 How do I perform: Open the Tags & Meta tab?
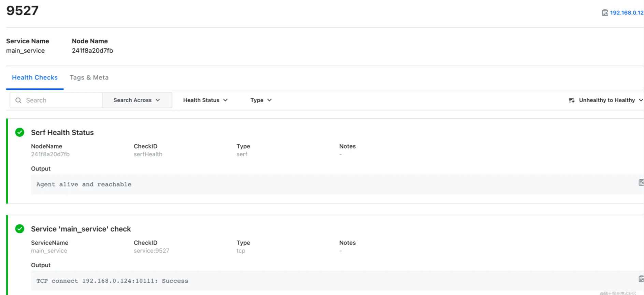click(x=89, y=78)
